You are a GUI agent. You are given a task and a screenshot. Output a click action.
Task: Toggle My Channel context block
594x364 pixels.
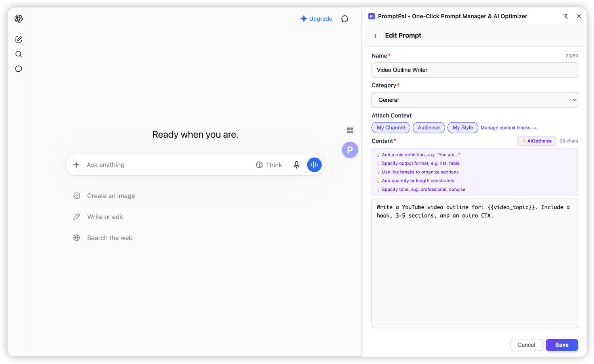pyautogui.click(x=391, y=128)
